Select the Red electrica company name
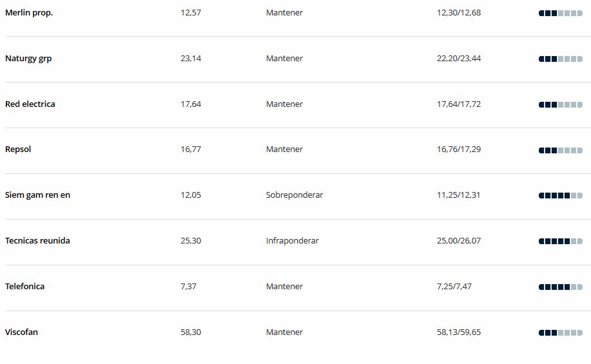The width and height of the screenshot is (591, 364). click(30, 104)
